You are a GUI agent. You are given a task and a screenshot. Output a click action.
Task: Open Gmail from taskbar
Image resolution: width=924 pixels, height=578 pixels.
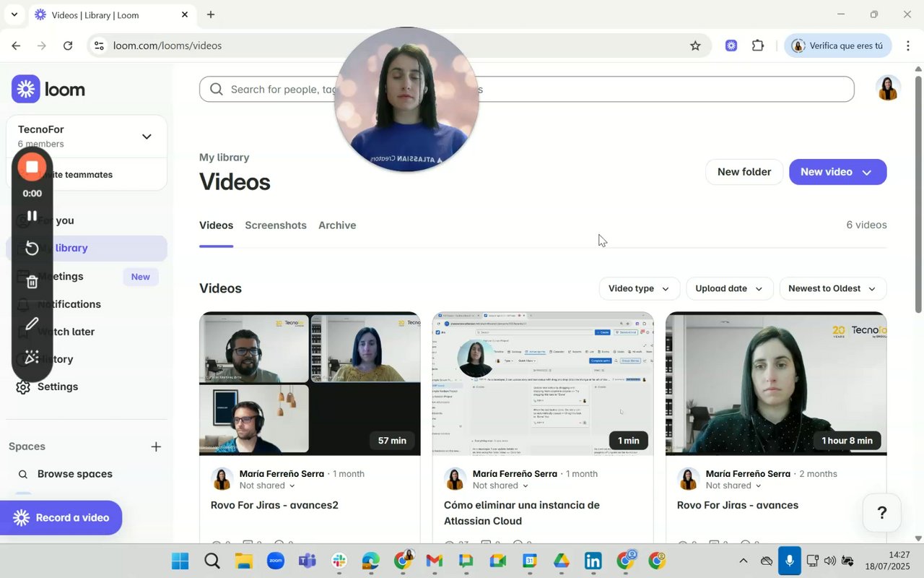pyautogui.click(x=434, y=561)
